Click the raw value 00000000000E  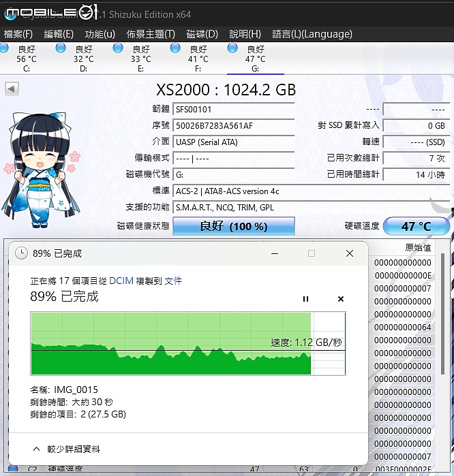403,276
